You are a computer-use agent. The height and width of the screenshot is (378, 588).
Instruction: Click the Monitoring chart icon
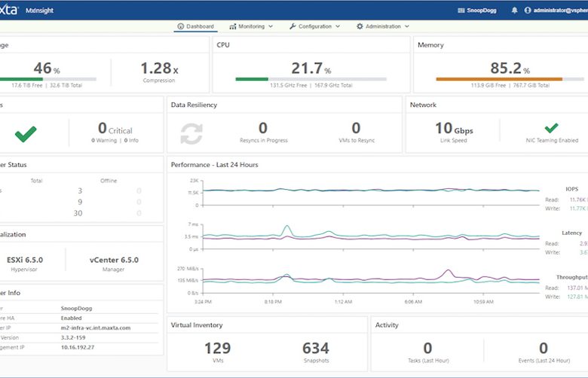click(x=233, y=26)
